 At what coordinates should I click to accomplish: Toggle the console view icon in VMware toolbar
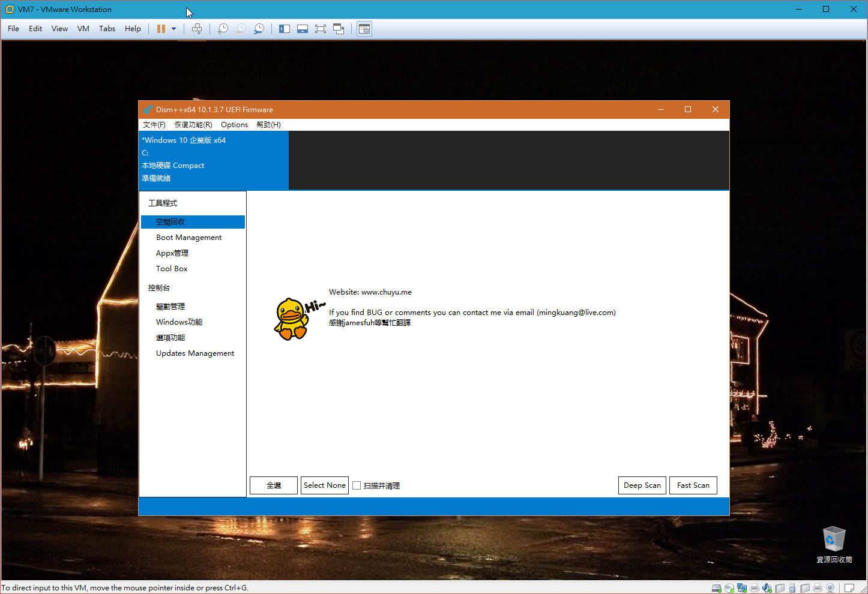click(364, 29)
